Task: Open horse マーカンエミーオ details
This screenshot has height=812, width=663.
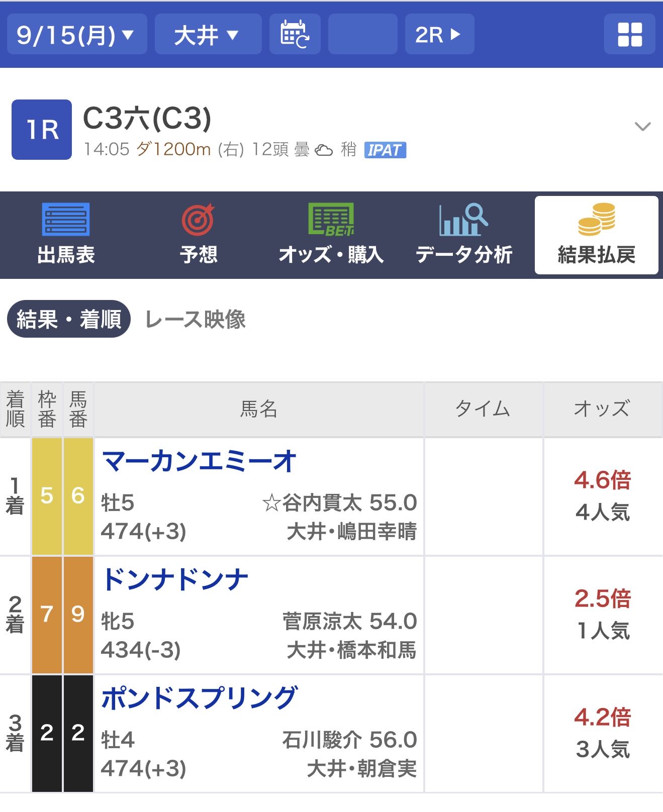Action: tap(199, 461)
